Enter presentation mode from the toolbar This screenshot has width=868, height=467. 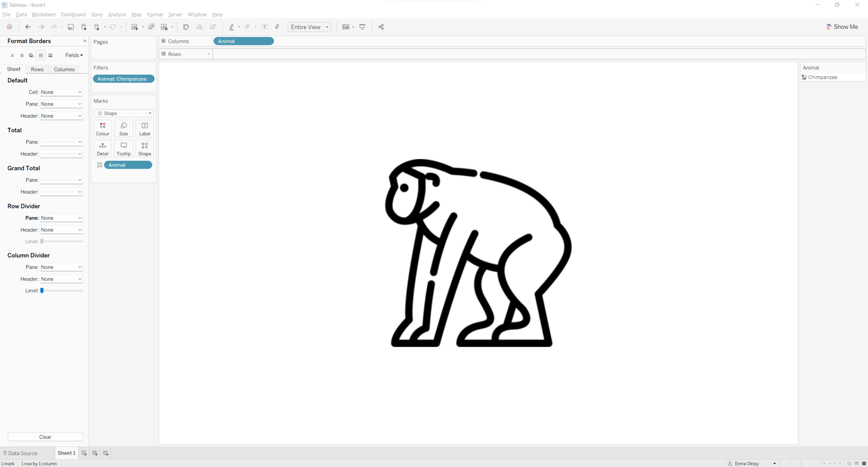pyautogui.click(x=362, y=27)
